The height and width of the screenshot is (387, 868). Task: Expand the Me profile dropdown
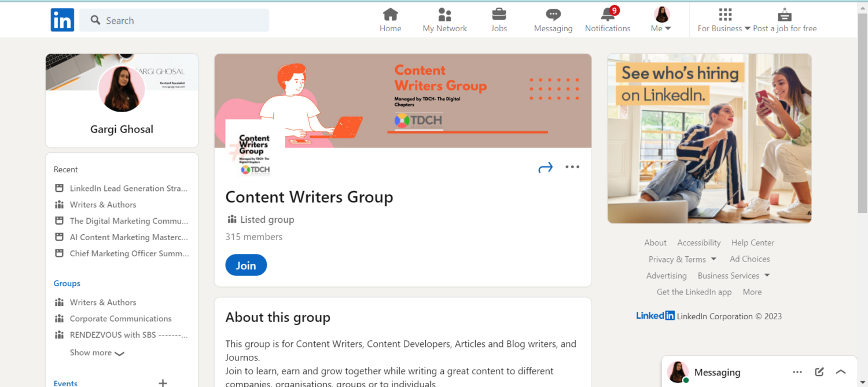point(661,20)
